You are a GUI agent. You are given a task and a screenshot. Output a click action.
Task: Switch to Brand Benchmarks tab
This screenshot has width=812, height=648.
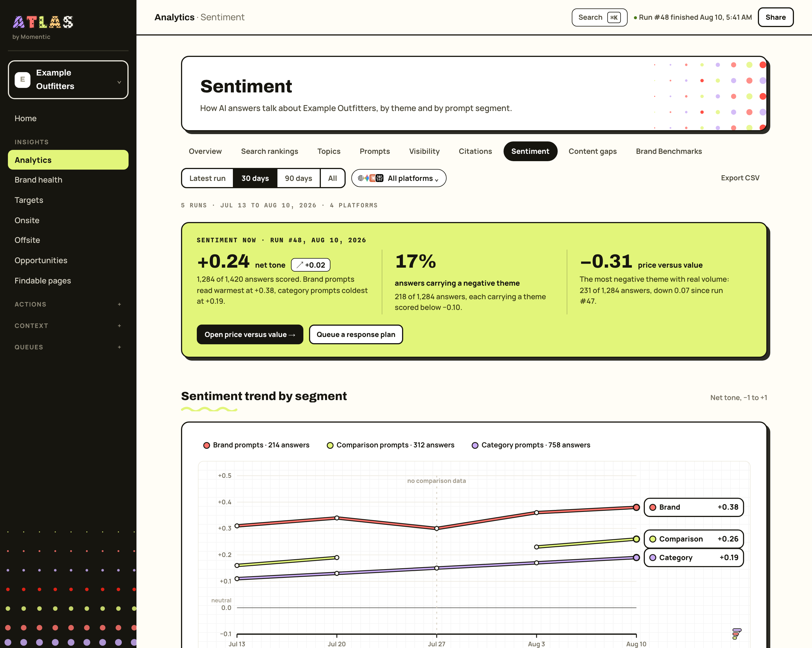[669, 151]
